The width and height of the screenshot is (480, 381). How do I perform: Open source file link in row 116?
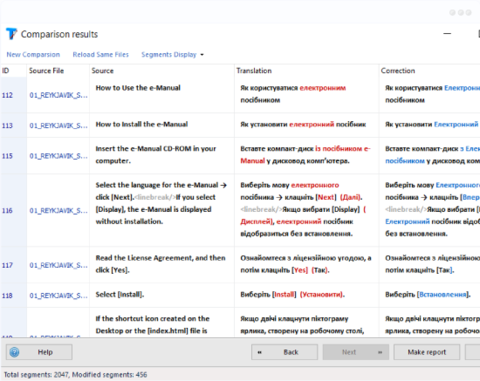58,211
